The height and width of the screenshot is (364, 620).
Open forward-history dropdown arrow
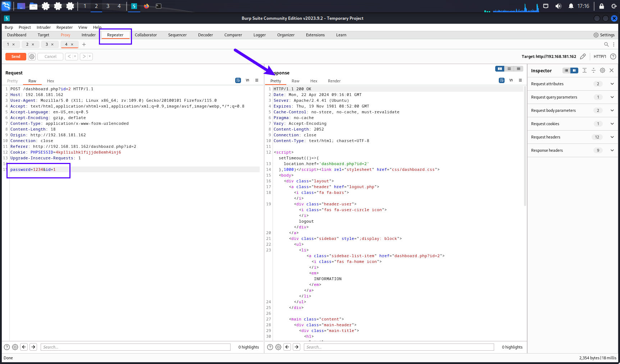[x=90, y=56]
